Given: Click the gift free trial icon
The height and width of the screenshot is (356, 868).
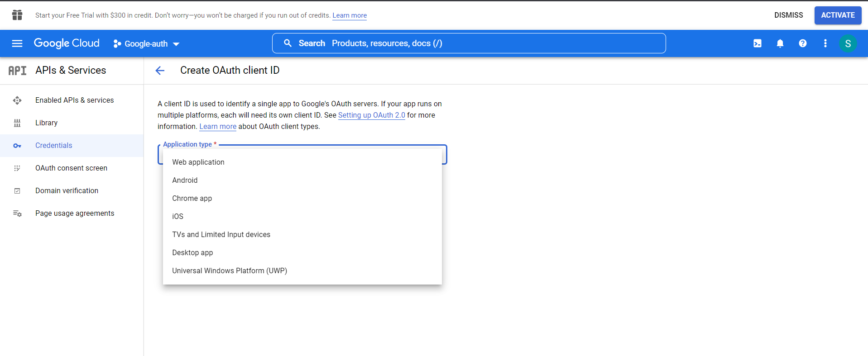Looking at the screenshot, I should 17,15.
